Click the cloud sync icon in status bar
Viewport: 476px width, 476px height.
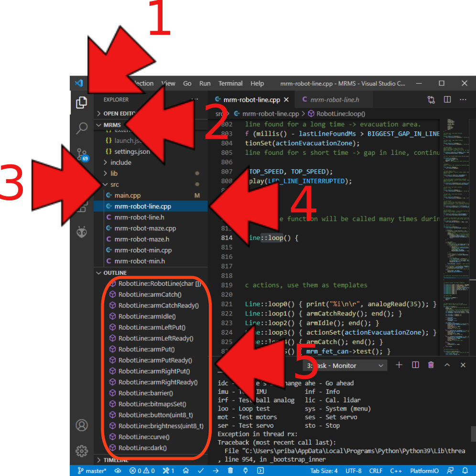coord(118,471)
